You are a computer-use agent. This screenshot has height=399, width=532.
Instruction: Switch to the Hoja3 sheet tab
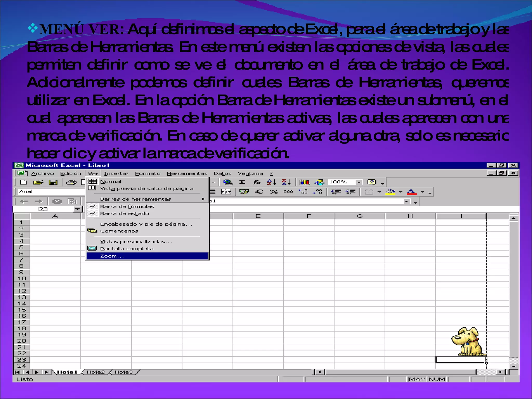pos(124,372)
